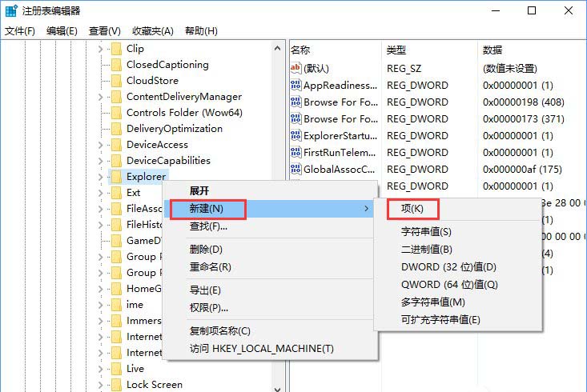Click the Explorer folder icon
This screenshot has height=392, width=587.
click(x=117, y=177)
